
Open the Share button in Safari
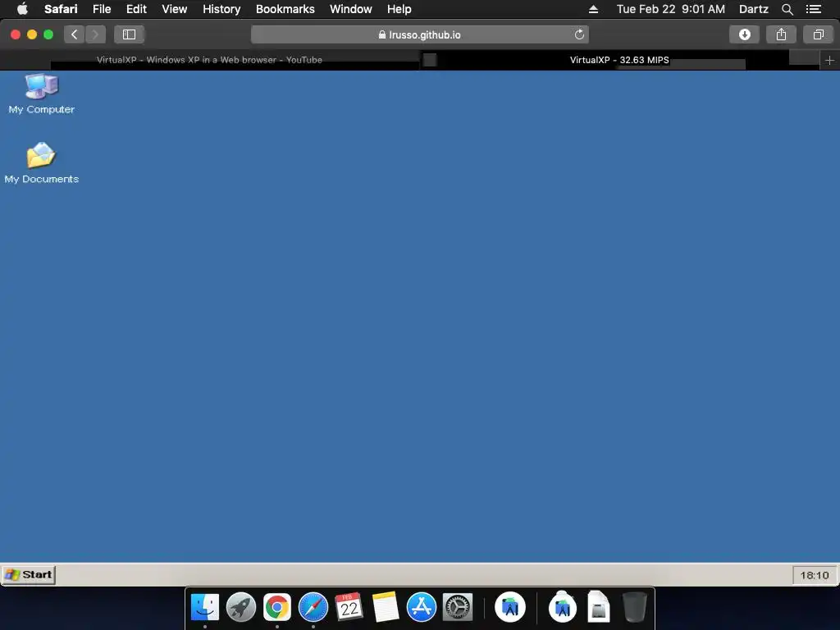[781, 34]
